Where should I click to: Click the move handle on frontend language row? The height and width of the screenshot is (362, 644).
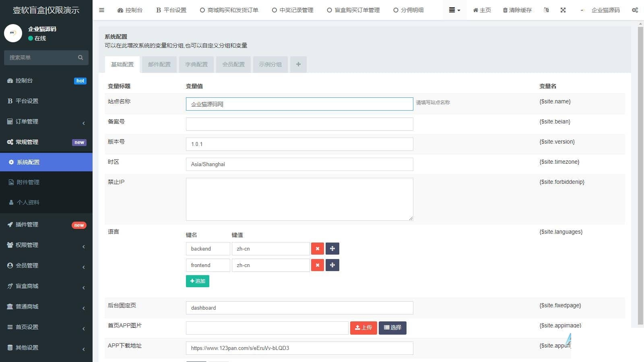(332, 265)
